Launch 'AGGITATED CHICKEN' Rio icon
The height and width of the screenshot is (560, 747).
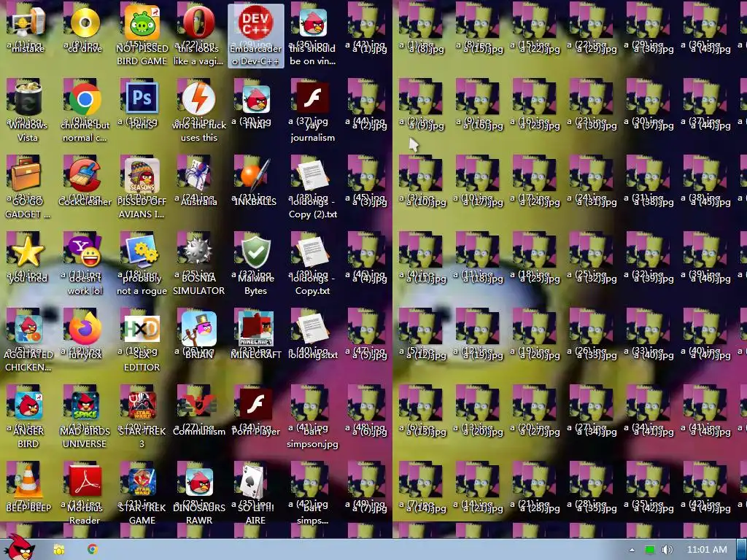pyautogui.click(x=28, y=329)
